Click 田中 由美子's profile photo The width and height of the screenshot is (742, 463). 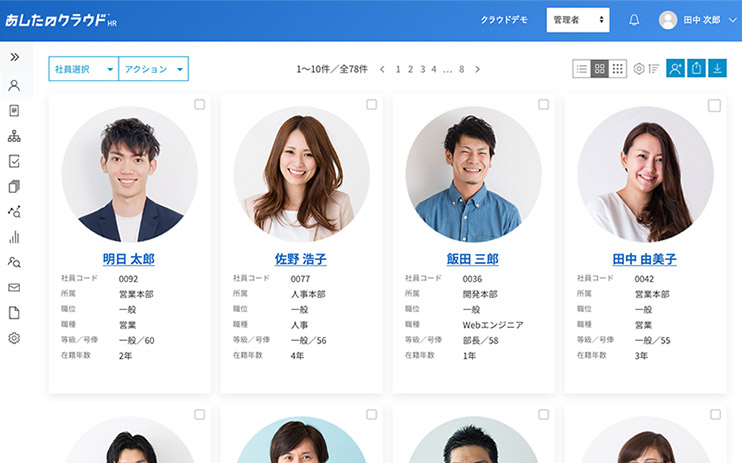click(x=645, y=174)
